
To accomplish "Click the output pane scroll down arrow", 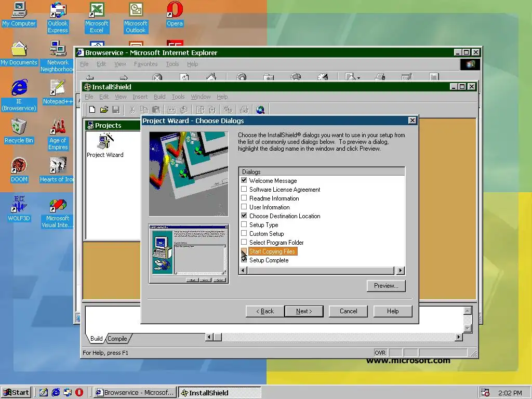I will pyautogui.click(x=468, y=328).
